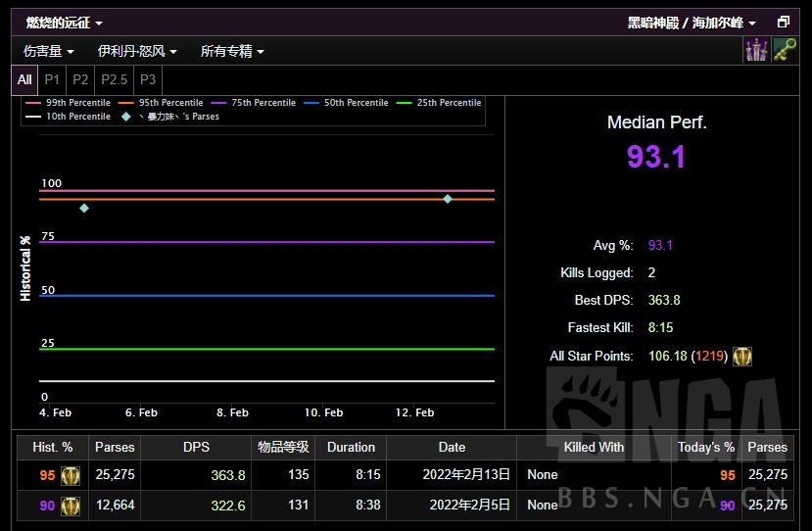Click the parse marker near 4. Feb
The height and width of the screenshot is (531, 812).
tap(84, 209)
